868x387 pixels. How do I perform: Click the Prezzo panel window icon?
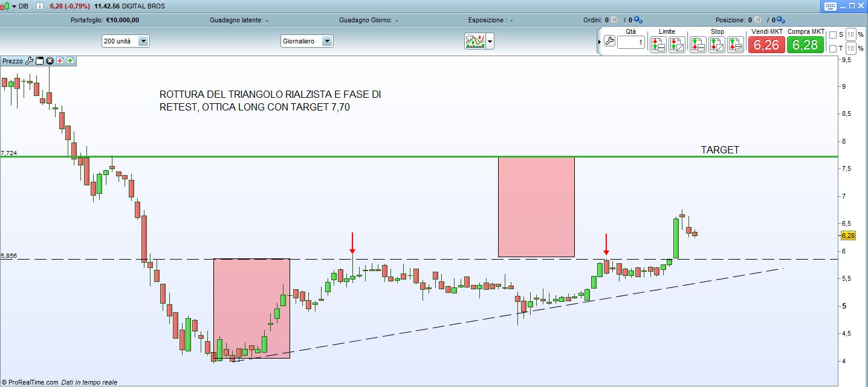(x=40, y=61)
